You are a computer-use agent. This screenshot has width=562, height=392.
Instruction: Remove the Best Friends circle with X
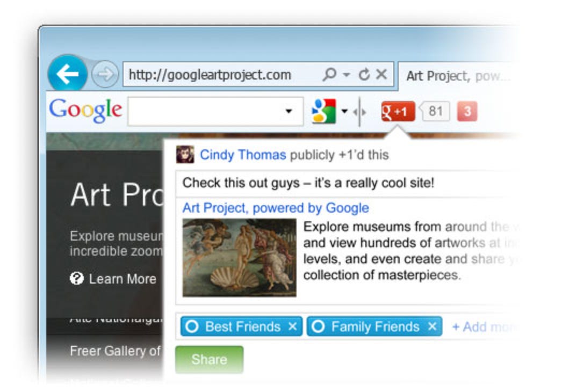(292, 326)
